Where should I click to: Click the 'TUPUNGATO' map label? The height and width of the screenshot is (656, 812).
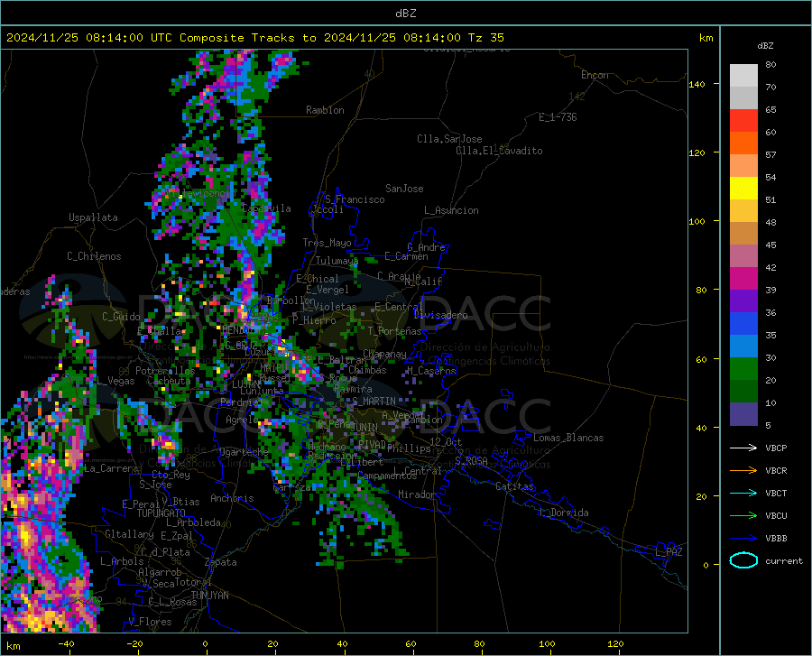click(161, 513)
